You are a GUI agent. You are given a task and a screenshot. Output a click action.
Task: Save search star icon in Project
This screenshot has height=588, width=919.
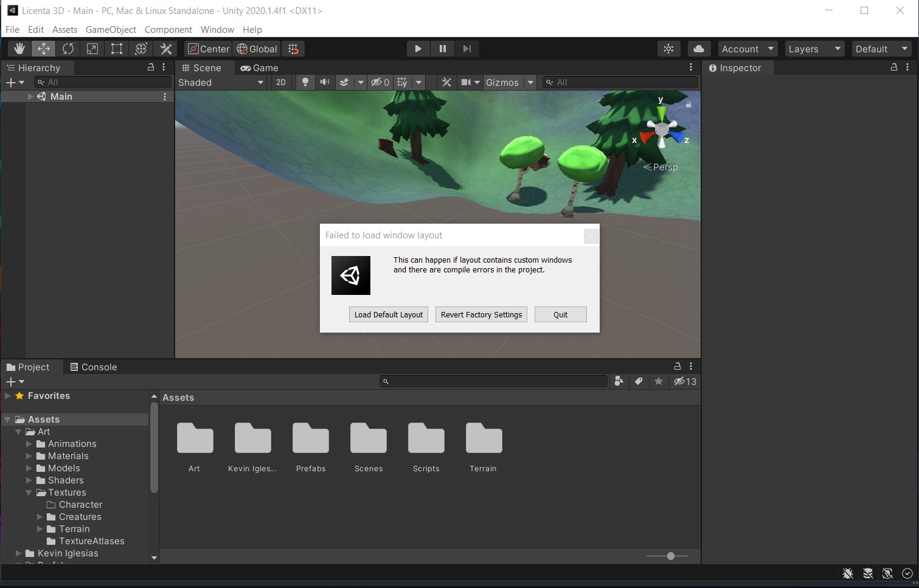pos(659,381)
